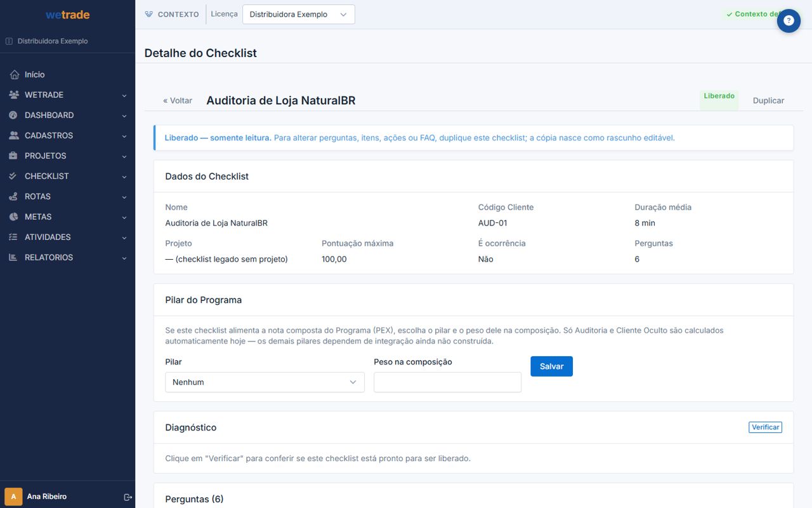
Task: Click the Perguntas (6) section heading
Action: (194, 499)
